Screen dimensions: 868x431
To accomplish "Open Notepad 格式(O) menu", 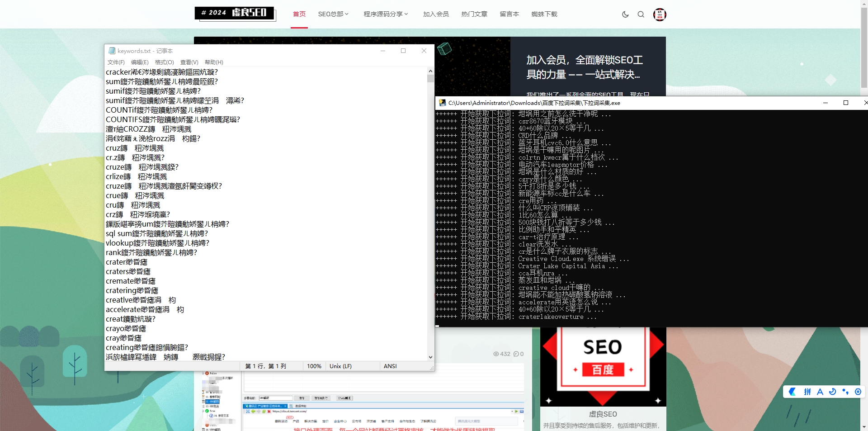I will [164, 62].
